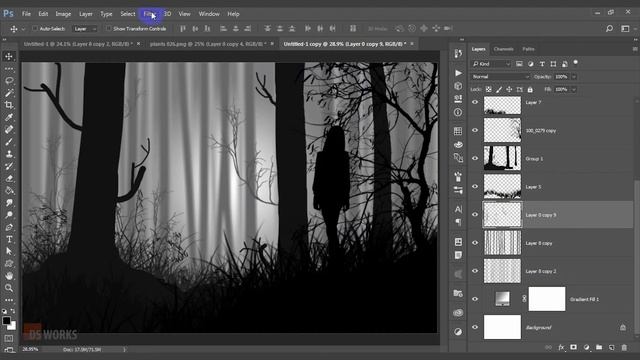
Task: Open the Layer menu
Action: [86, 14]
